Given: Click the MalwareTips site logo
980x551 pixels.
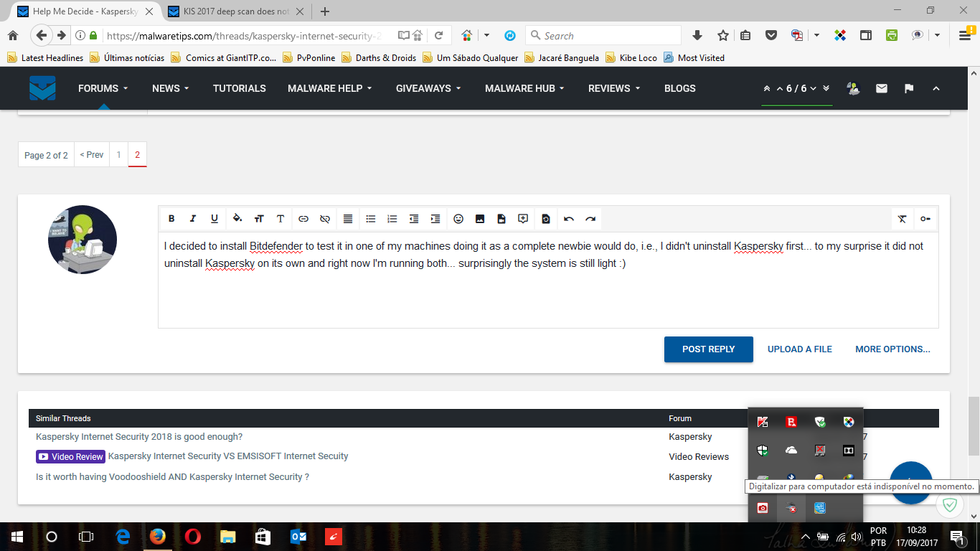Looking at the screenshot, I should tap(42, 88).
